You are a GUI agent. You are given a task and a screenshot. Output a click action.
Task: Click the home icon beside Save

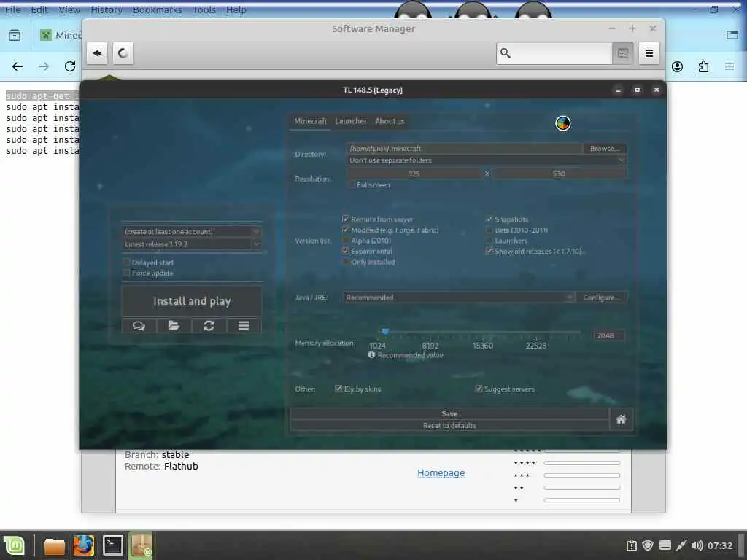click(621, 419)
